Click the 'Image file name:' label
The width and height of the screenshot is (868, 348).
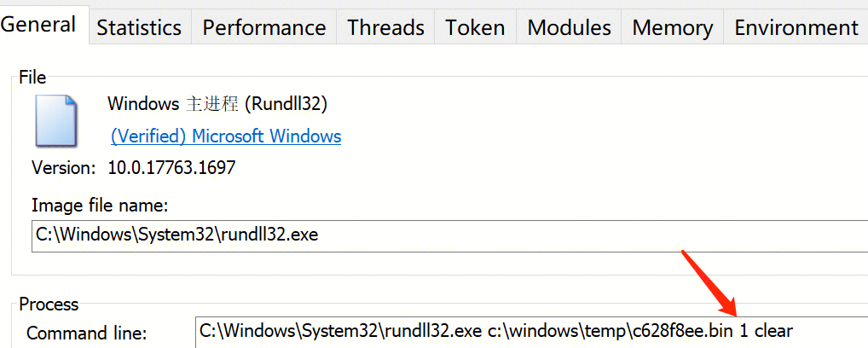coord(100,206)
